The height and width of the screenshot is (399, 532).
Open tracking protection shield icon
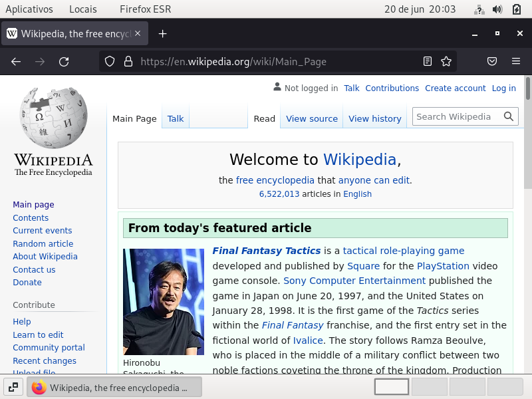click(110, 61)
